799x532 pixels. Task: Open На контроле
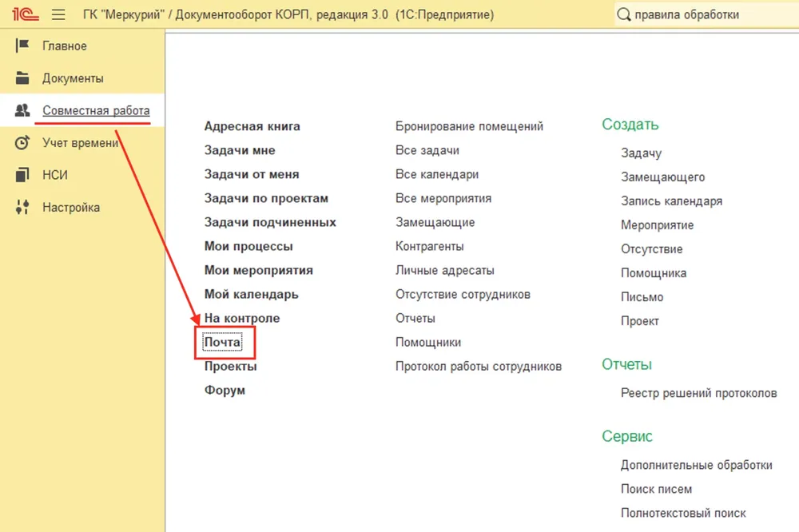(x=242, y=317)
